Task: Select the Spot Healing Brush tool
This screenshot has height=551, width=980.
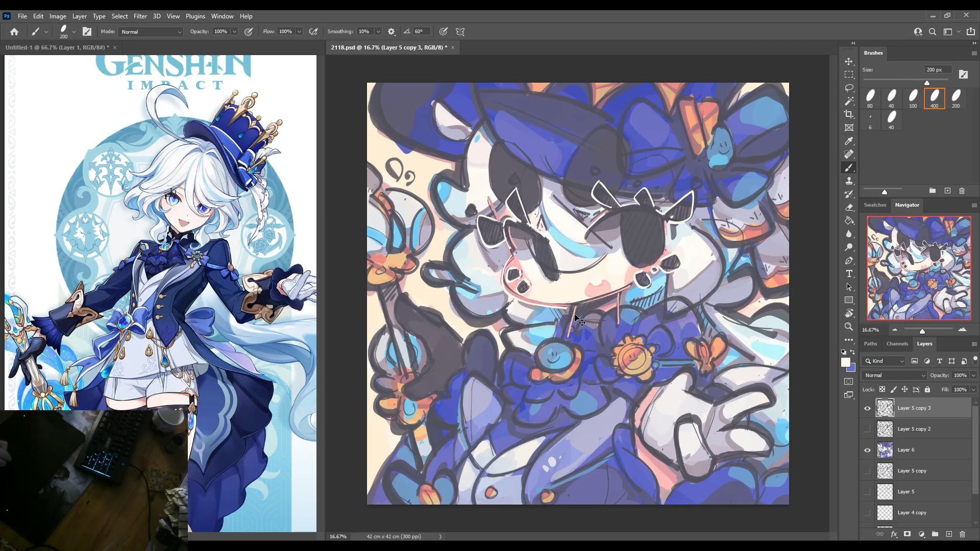Action: [849, 154]
